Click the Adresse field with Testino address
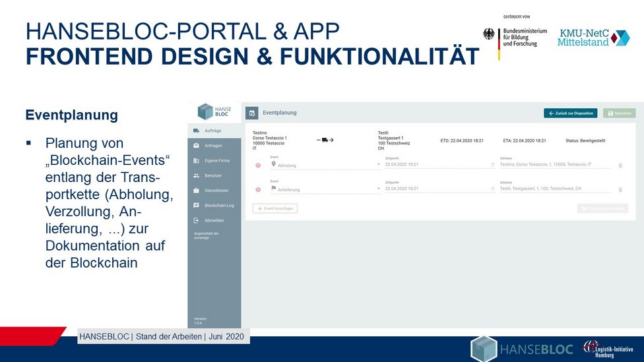 555,164
